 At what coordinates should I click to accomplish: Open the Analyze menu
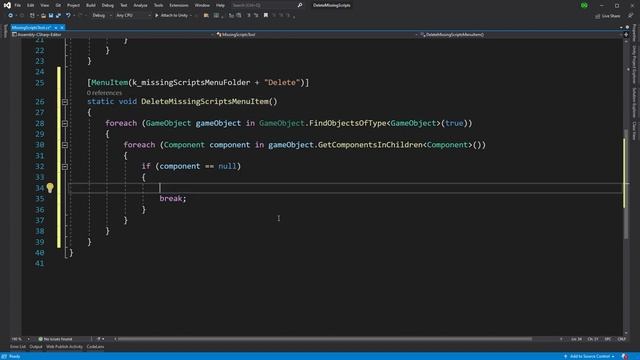tap(140, 5)
